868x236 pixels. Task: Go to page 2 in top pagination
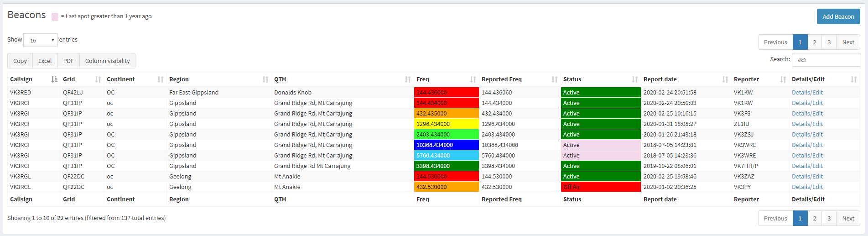[814, 42]
